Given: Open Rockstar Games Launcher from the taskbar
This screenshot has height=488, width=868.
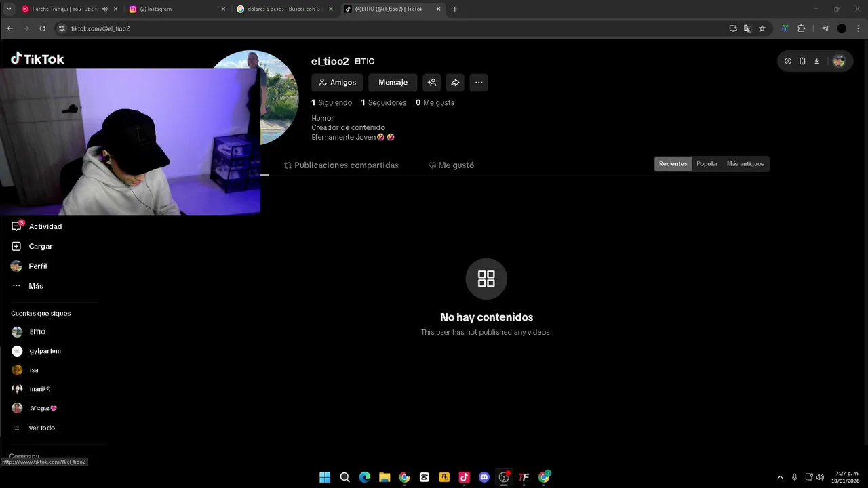Looking at the screenshot, I should [x=444, y=477].
